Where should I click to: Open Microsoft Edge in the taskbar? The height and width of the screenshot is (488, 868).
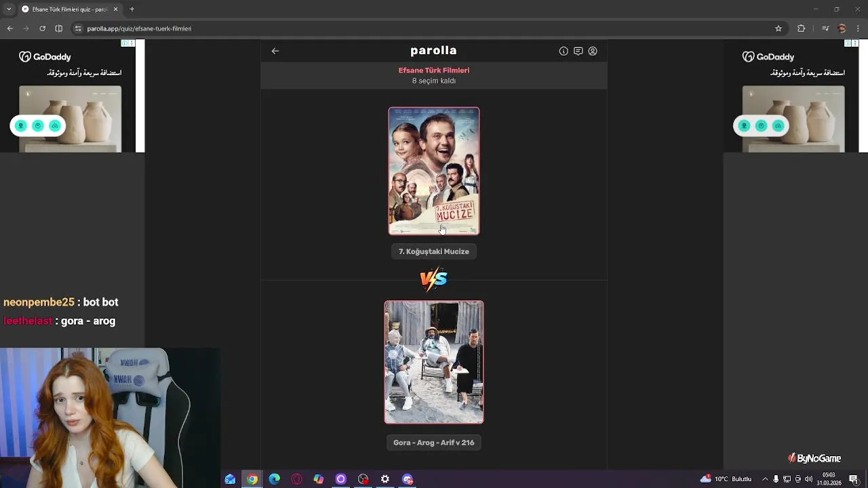pos(275,479)
